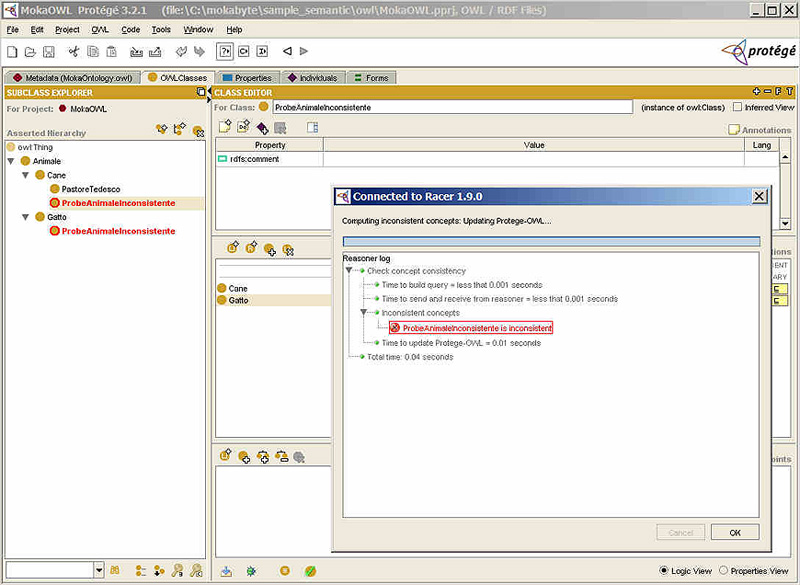Select ProbeAnimaleInconsistente under Gatto
The image size is (800, 585).
tap(118, 231)
